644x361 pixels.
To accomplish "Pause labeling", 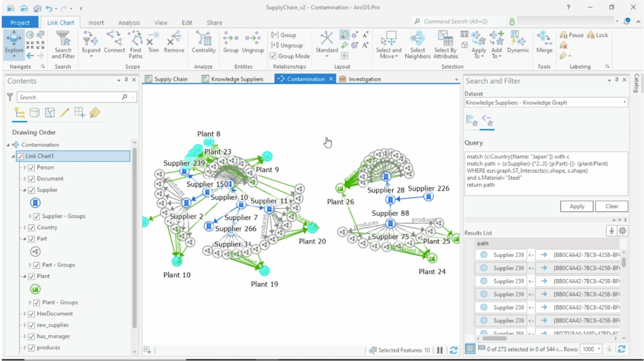I will pyautogui.click(x=571, y=35).
